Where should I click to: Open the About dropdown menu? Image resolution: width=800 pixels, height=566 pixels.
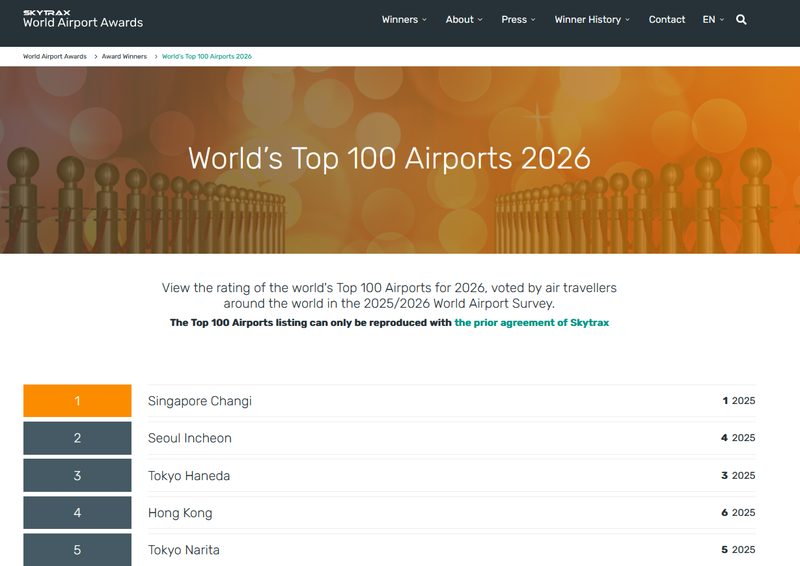point(464,20)
